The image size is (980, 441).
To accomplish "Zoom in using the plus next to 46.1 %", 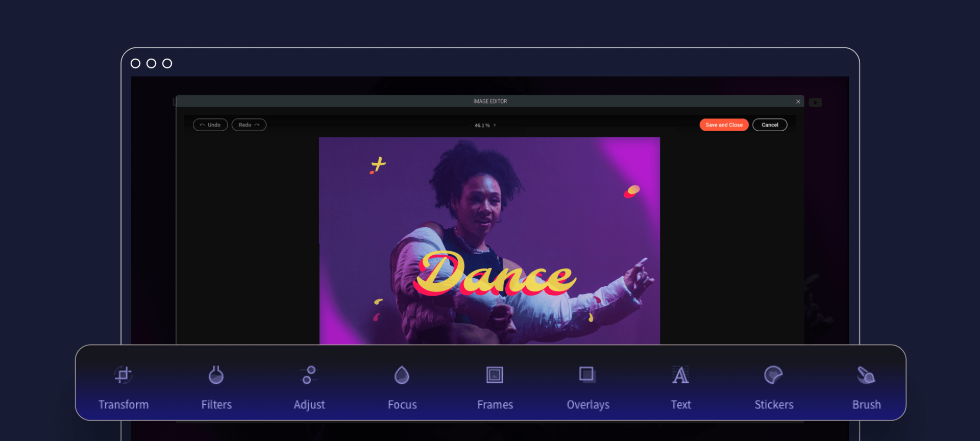I will point(495,125).
